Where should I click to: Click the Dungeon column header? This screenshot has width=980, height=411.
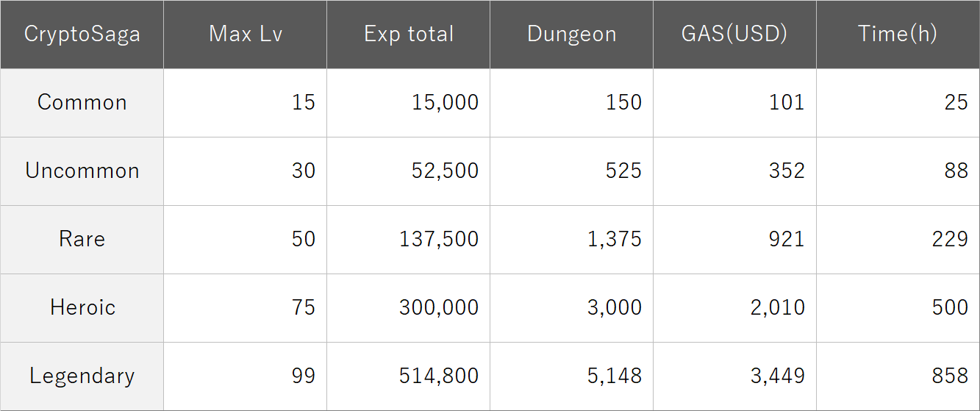click(571, 35)
